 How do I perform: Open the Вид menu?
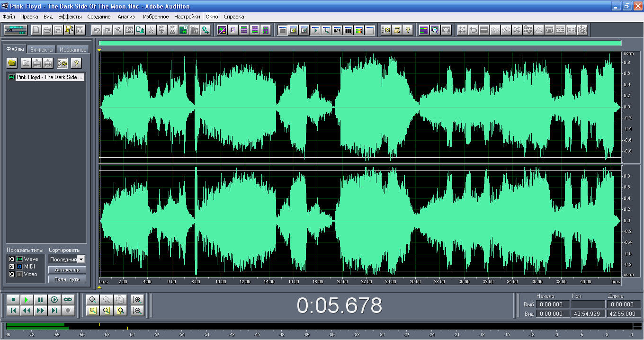pyautogui.click(x=48, y=17)
